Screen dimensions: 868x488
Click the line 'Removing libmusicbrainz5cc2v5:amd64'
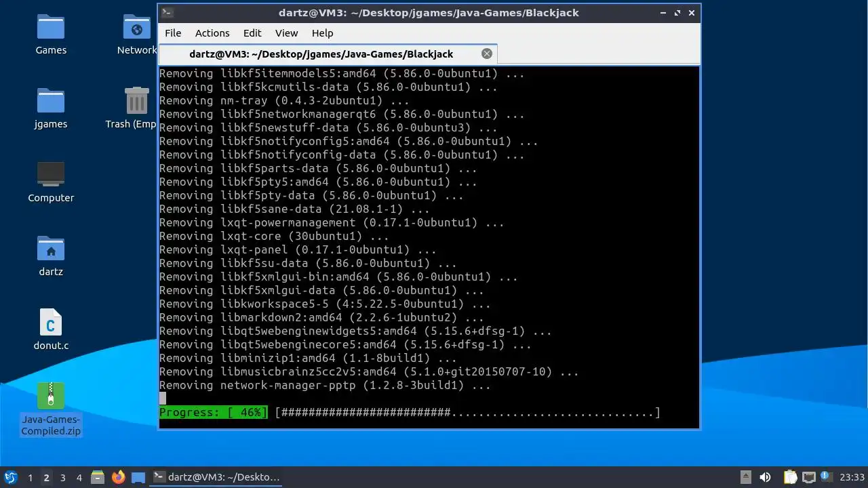369,371
